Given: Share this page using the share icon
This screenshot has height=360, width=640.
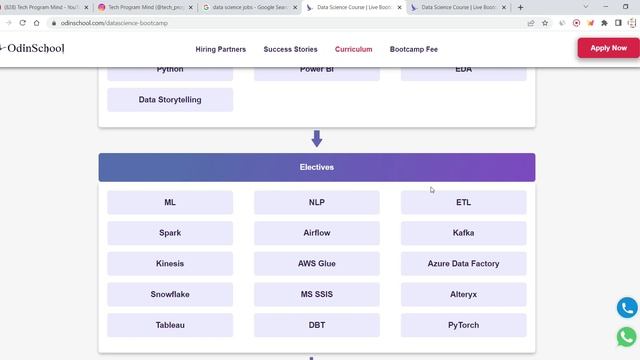Looking at the screenshot, I should (531, 23).
